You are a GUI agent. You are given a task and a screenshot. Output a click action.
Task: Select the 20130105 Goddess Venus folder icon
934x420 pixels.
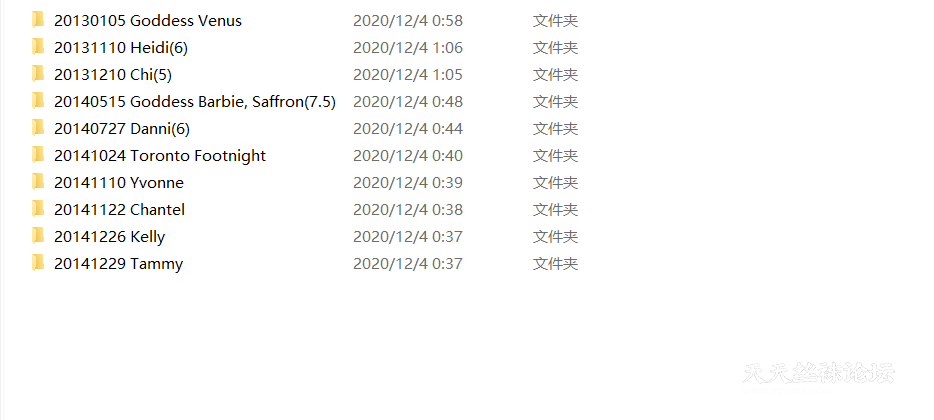[38, 20]
